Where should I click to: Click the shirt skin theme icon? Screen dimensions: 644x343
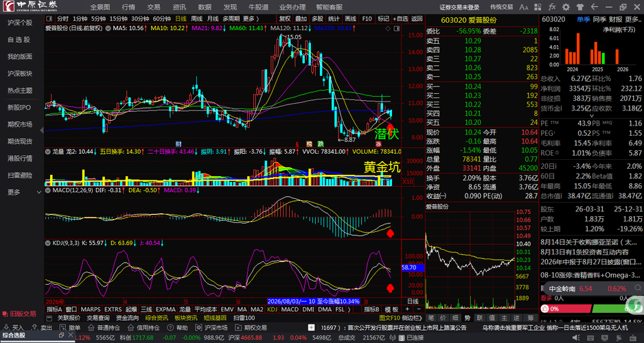point(580,7)
